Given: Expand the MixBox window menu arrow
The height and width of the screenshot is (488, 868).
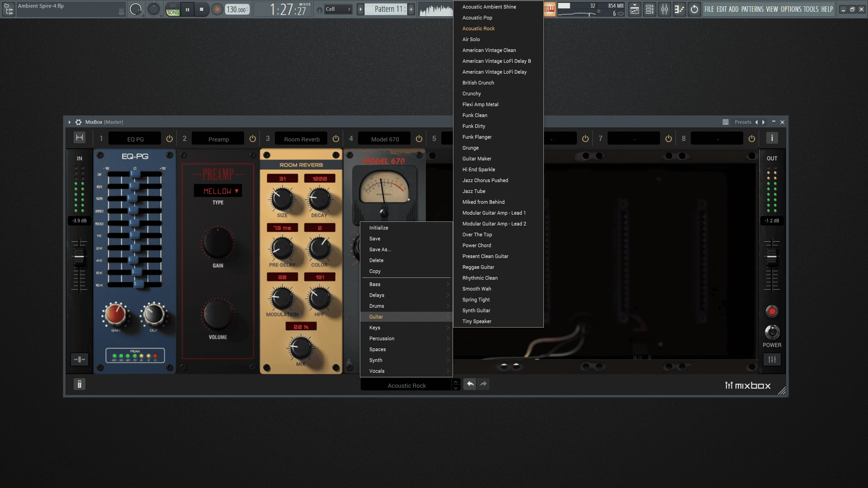Looking at the screenshot, I should point(70,122).
